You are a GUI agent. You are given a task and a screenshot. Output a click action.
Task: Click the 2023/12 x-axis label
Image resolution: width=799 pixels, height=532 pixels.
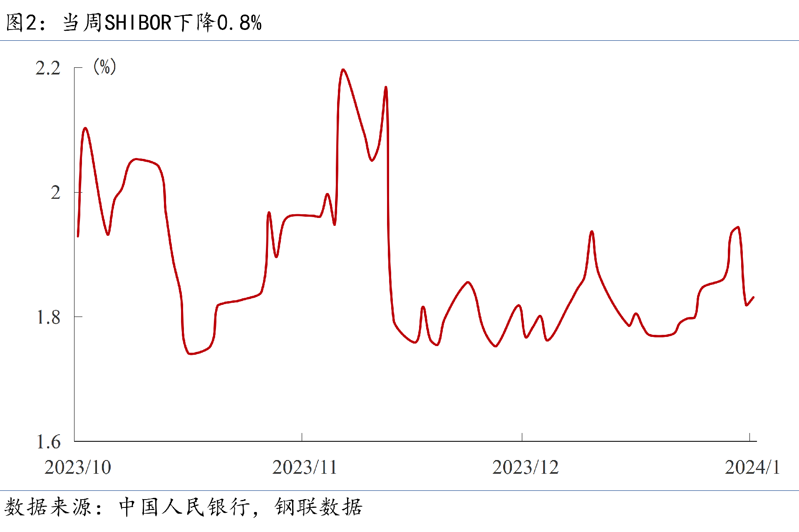click(x=525, y=468)
